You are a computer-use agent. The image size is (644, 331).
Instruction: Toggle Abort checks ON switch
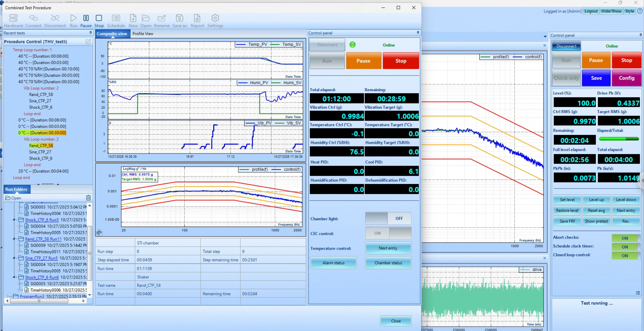(625, 238)
